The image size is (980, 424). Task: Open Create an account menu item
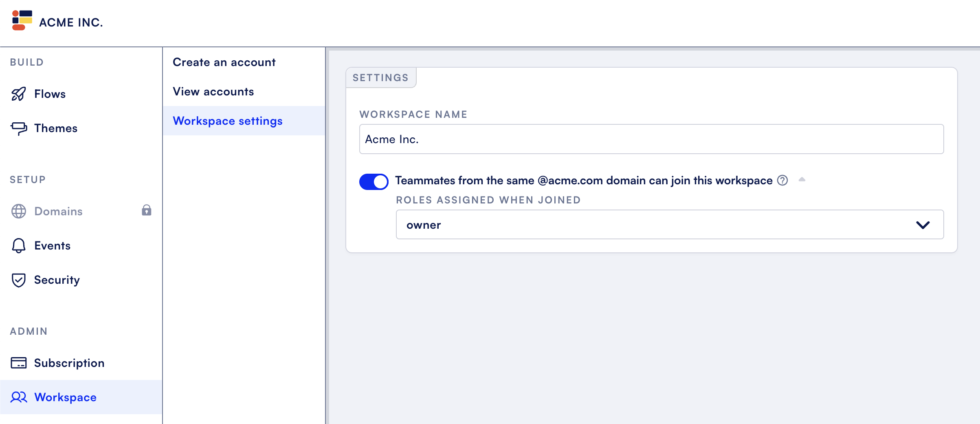pos(224,62)
